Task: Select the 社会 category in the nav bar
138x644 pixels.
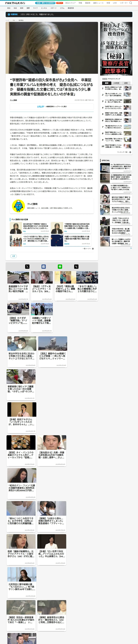Action: click(x=15, y=8)
